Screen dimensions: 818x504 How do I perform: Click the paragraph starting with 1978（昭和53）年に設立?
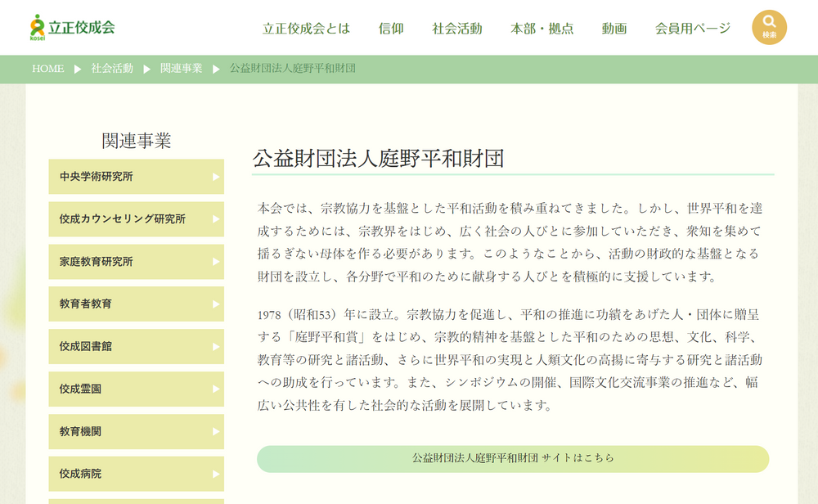point(509,360)
